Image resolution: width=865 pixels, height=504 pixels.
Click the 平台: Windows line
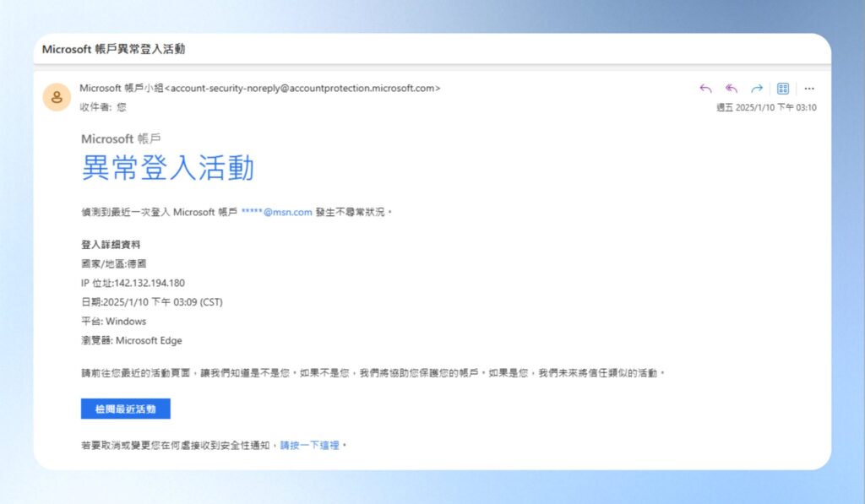tap(114, 322)
